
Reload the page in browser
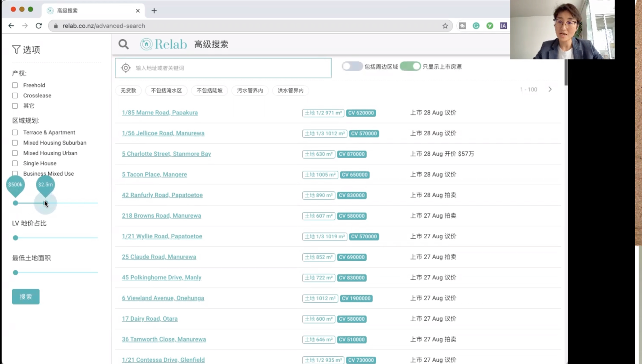pos(39,26)
